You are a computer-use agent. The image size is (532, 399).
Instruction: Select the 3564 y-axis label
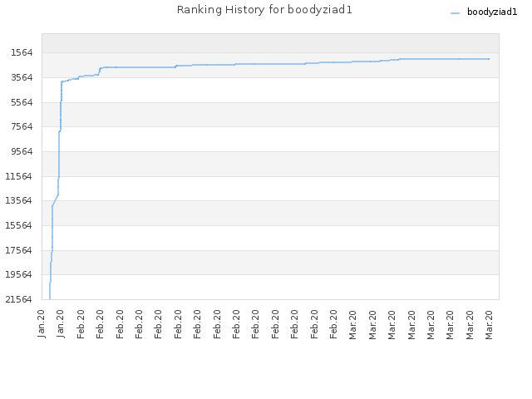pyautogui.click(x=22, y=77)
